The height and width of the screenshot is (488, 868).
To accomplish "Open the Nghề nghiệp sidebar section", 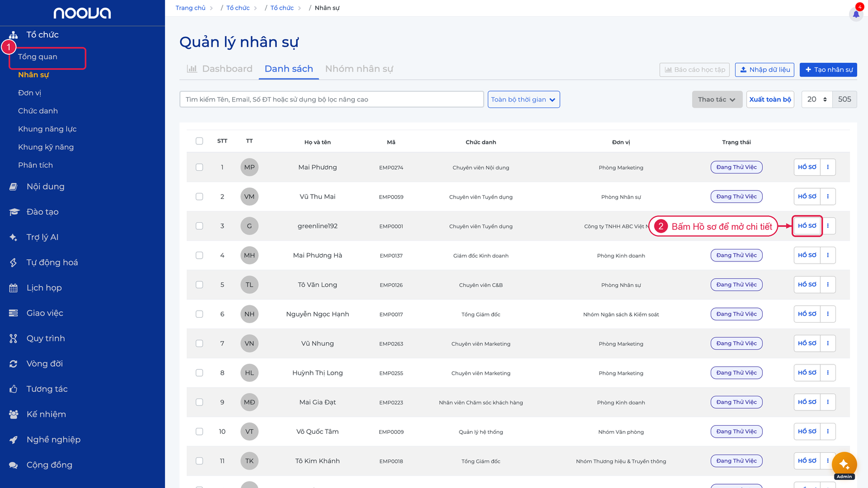I will [53, 440].
